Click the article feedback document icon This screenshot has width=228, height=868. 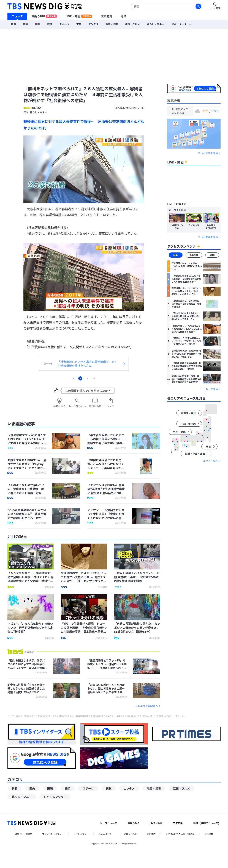(x=56, y=391)
